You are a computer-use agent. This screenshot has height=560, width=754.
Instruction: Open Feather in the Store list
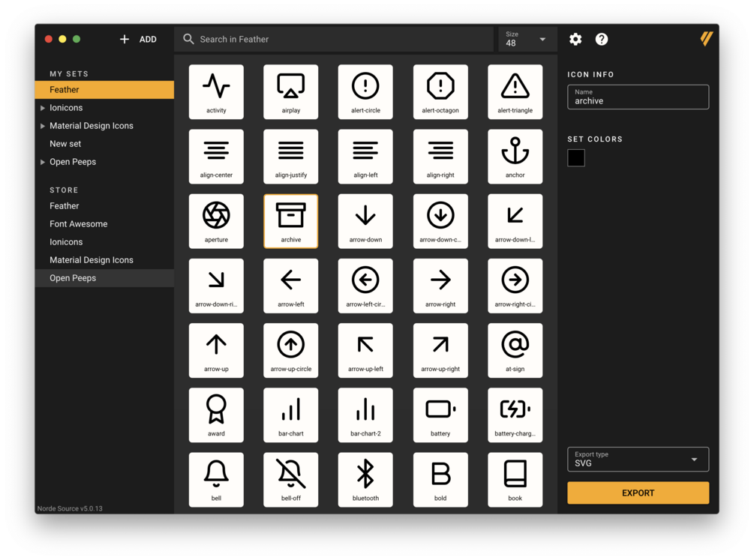104,205
